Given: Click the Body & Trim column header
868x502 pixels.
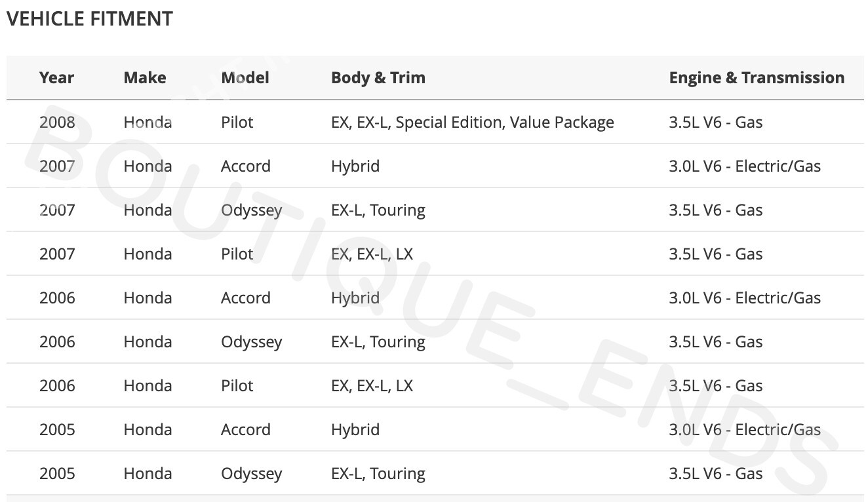Looking at the screenshot, I should (378, 77).
